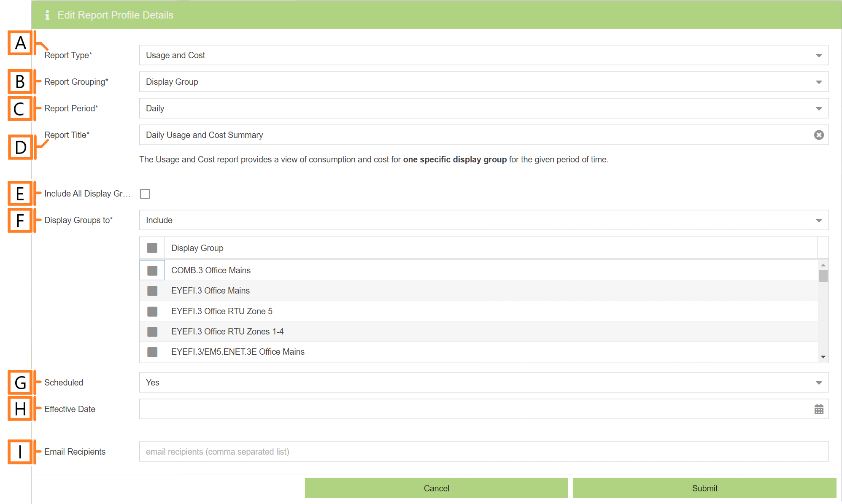Clear the Report Title using the X icon
Viewport: 842px width, 504px height.
[819, 135]
